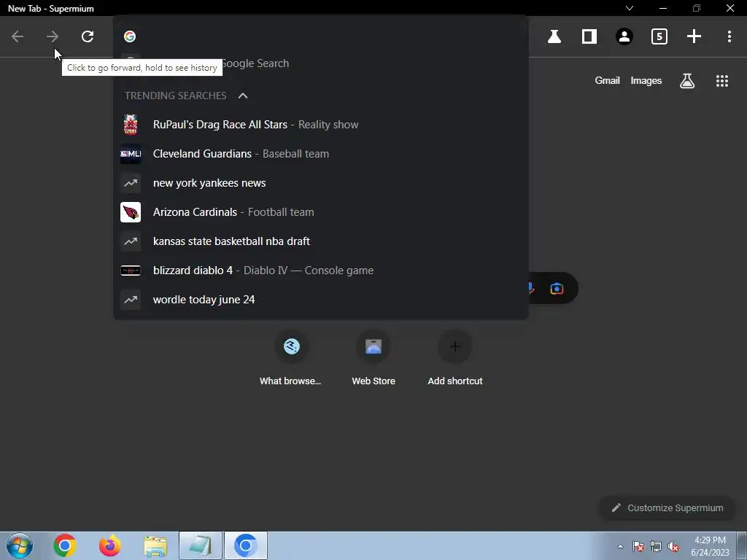Click the Customize Supermium button
The width and height of the screenshot is (747, 560).
pos(667,508)
